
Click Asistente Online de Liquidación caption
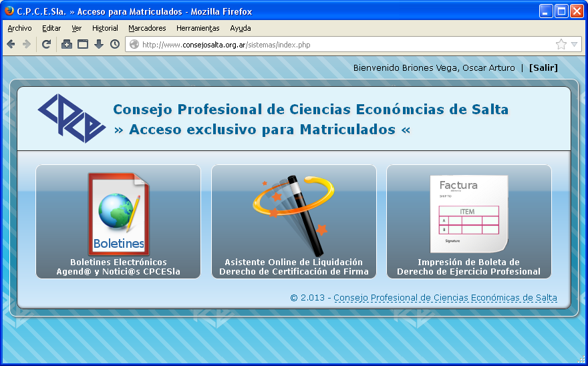[x=293, y=266]
